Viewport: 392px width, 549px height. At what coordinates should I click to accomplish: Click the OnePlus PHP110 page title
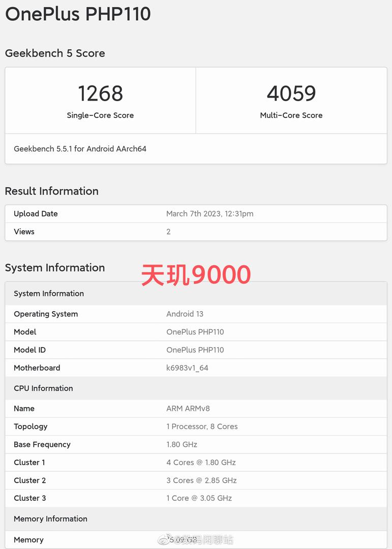click(x=78, y=13)
